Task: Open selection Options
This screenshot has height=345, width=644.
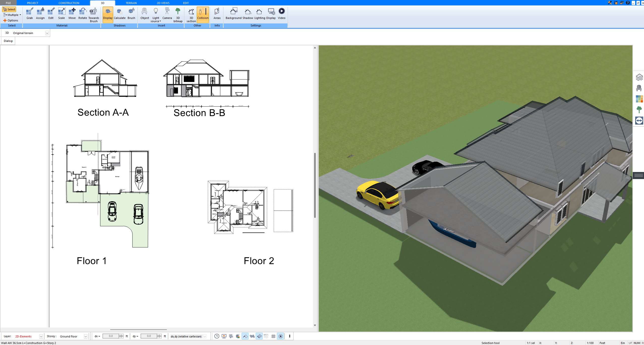Action: click(x=11, y=20)
